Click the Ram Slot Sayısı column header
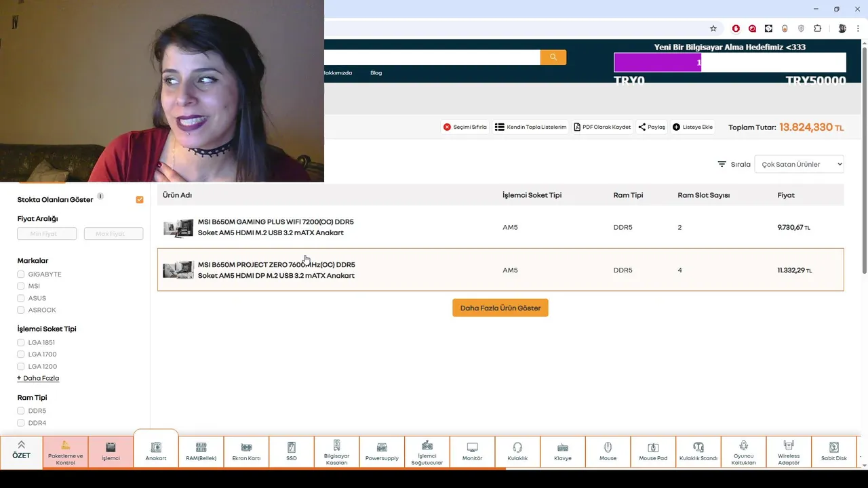This screenshot has height=488, width=868. pyautogui.click(x=703, y=195)
